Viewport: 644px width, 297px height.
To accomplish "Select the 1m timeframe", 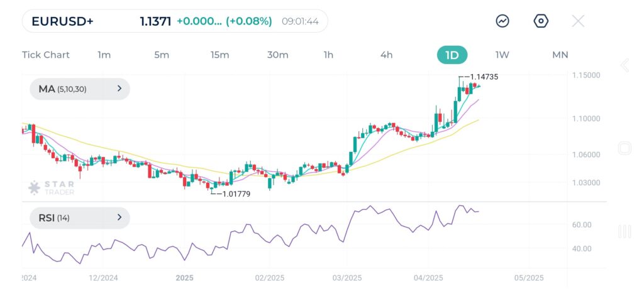I will point(104,55).
